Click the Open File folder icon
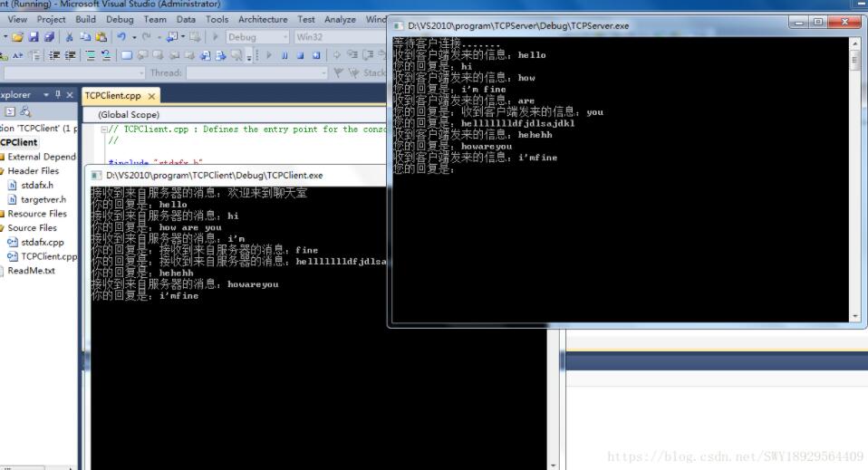Screen dimensions: 868x470 click(18, 37)
